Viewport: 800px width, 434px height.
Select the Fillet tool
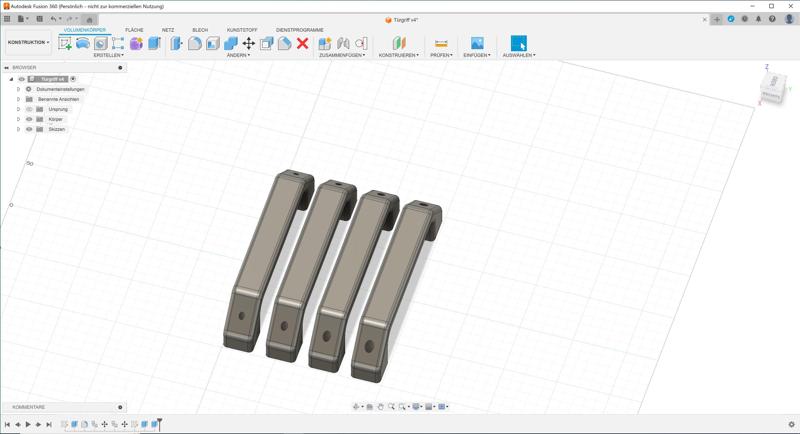(x=194, y=43)
